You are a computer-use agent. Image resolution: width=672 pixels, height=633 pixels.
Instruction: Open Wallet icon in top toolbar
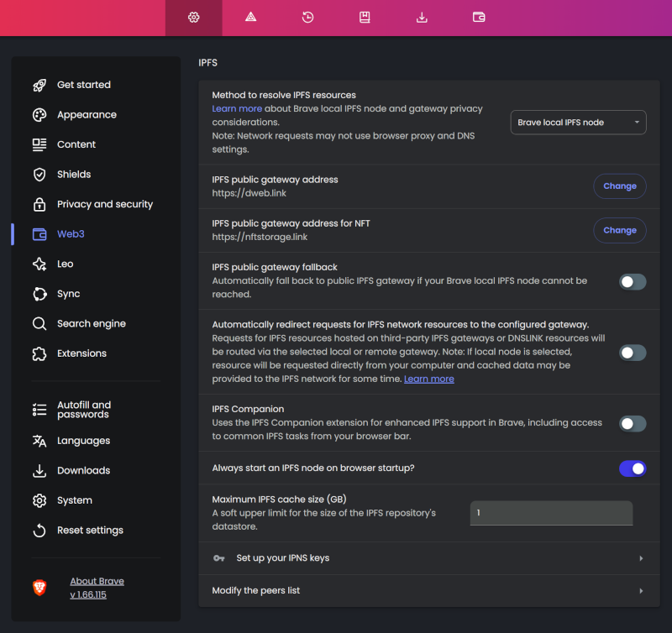[x=479, y=17]
